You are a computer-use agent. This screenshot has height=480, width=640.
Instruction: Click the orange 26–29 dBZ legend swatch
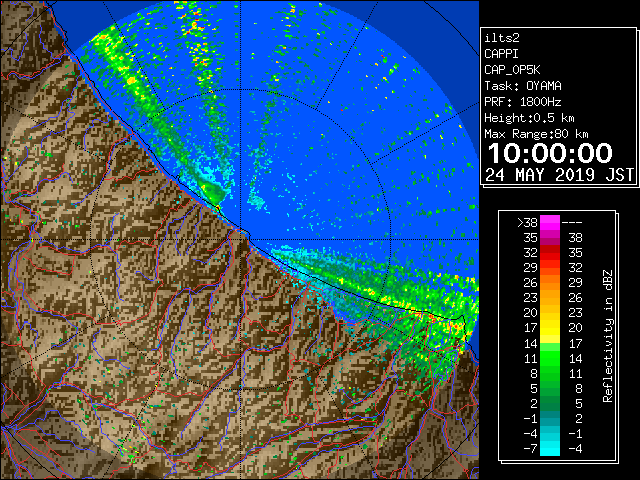pos(550,283)
